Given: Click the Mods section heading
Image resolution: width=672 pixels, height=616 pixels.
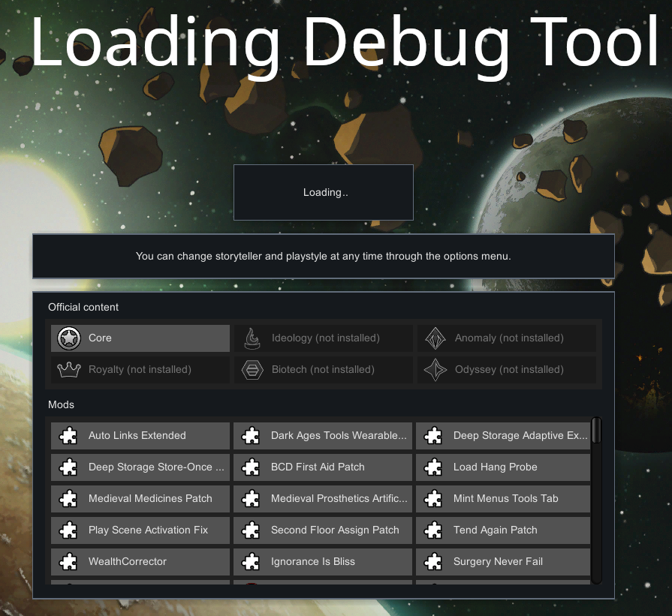Looking at the screenshot, I should click(61, 405).
